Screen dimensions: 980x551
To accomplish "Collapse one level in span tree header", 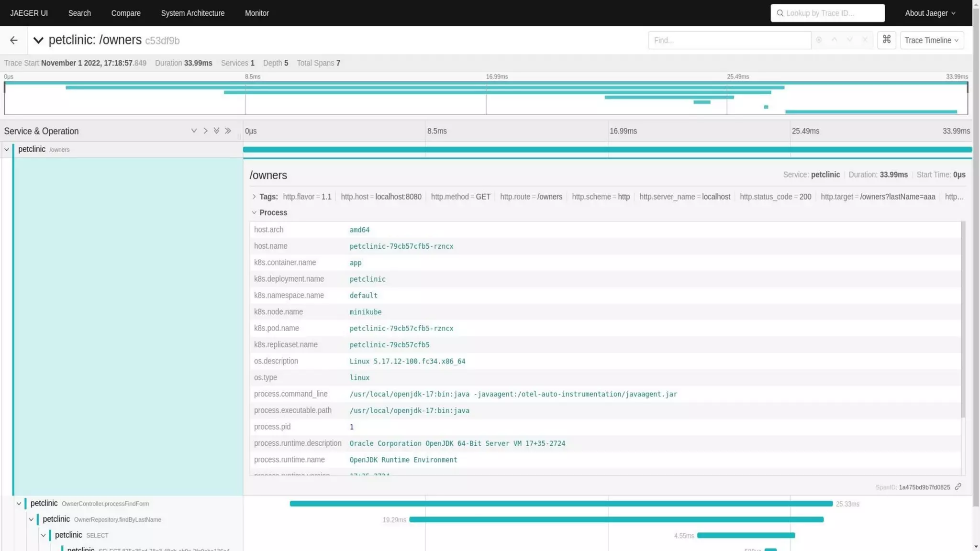I will tap(205, 131).
